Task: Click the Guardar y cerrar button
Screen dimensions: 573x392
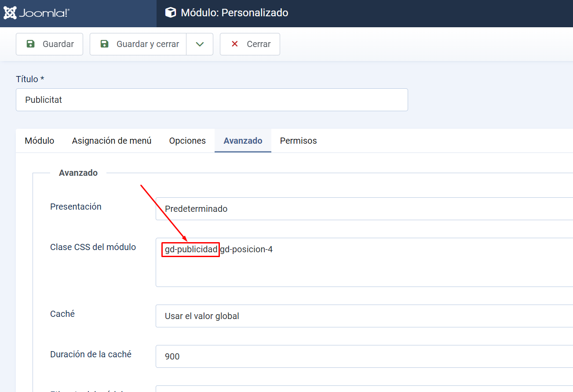Action: [138, 44]
